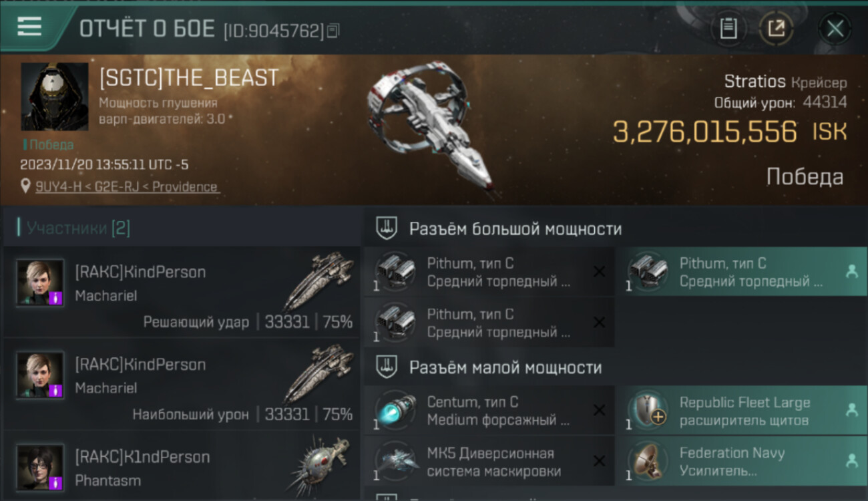This screenshot has width=868, height=501.
Task: Copy the battle report ID
Action: (x=333, y=30)
